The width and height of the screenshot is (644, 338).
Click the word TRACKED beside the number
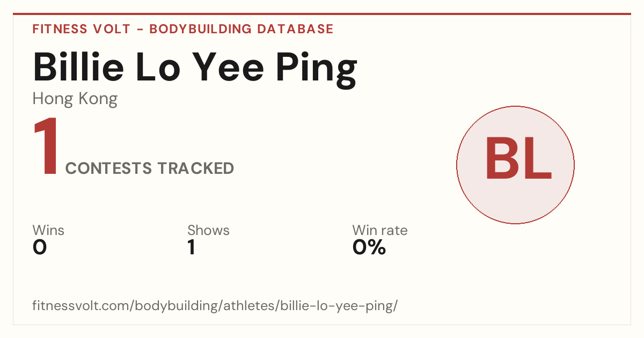pos(196,168)
